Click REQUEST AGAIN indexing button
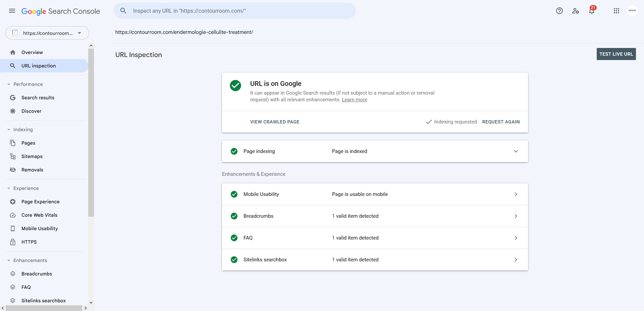The width and height of the screenshot is (644, 311). tap(501, 122)
